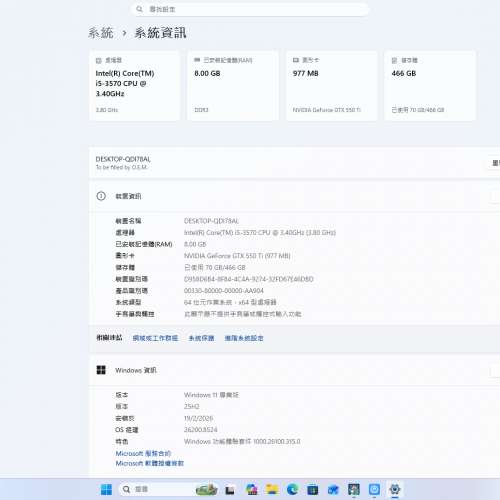Click the Settings gear icon on taskbar

(x=395, y=489)
